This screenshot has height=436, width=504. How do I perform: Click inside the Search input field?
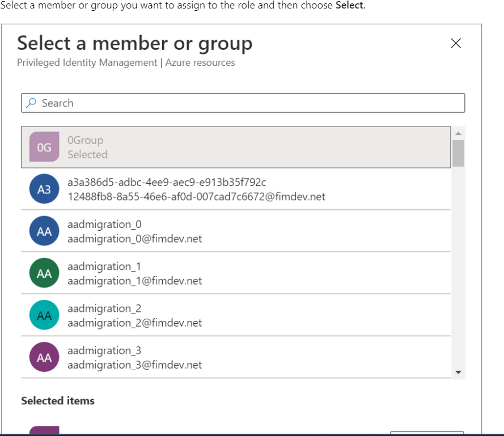[170, 103]
